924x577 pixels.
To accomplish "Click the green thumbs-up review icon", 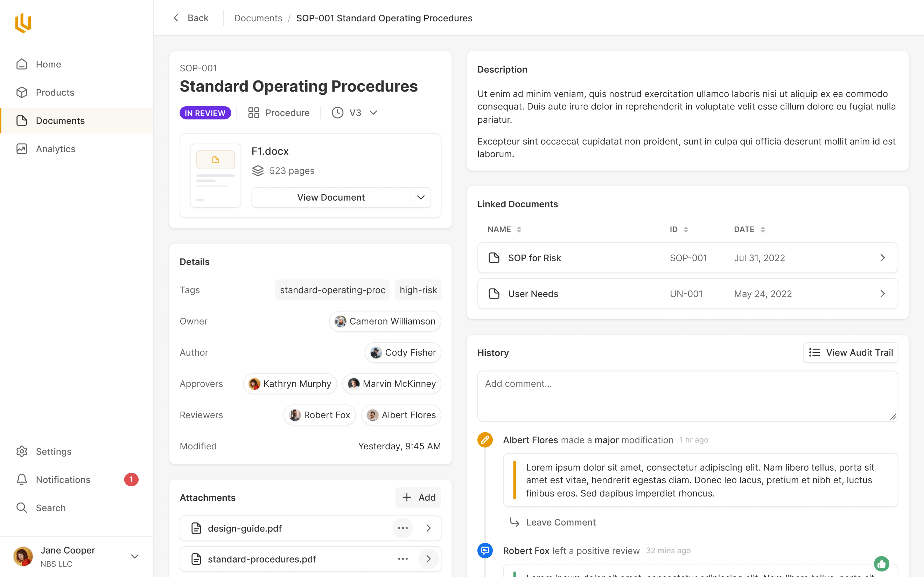I will click(x=881, y=563).
